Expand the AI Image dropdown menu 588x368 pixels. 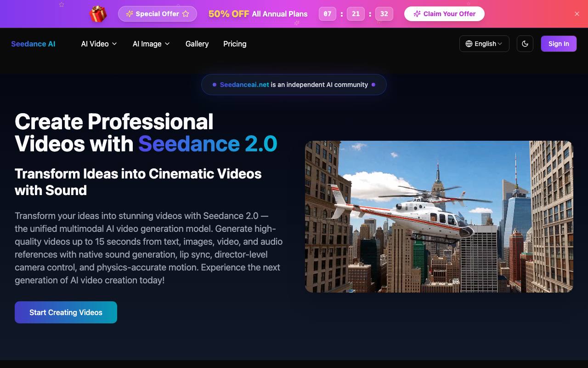151,44
